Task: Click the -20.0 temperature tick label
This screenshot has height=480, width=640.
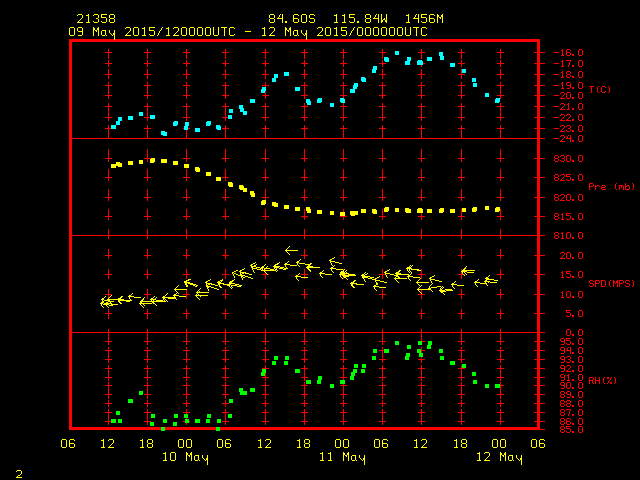Action: click(x=568, y=96)
